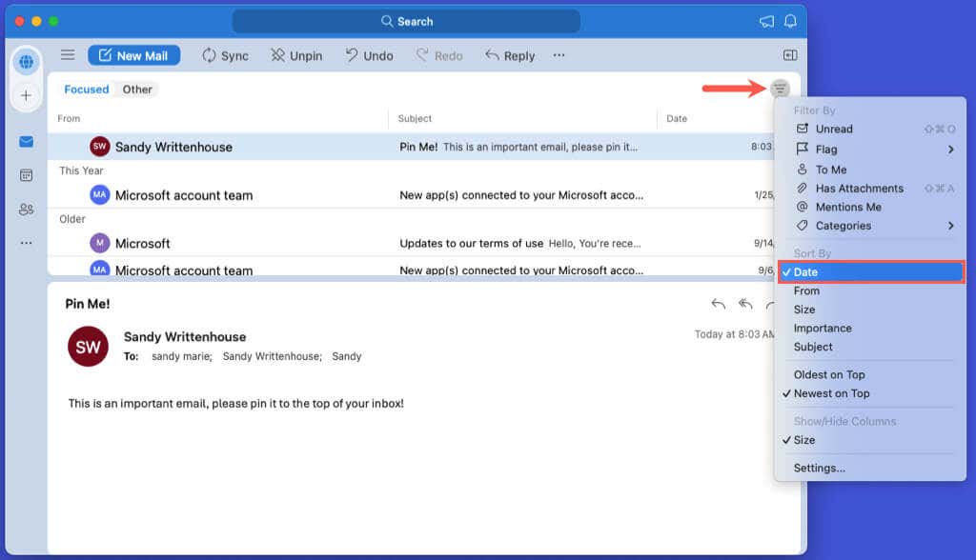Click the globe account icon
976x560 pixels.
coord(26,62)
